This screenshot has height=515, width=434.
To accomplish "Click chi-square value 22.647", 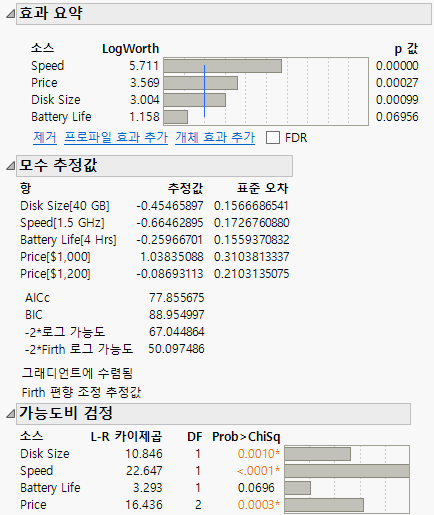I will [144, 471].
